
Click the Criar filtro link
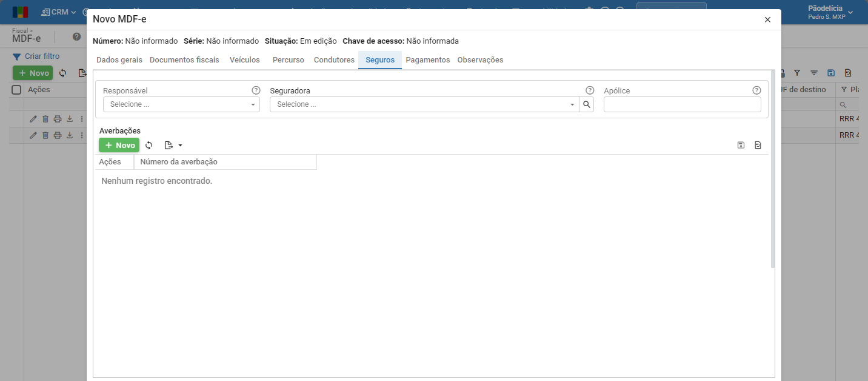(x=42, y=56)
